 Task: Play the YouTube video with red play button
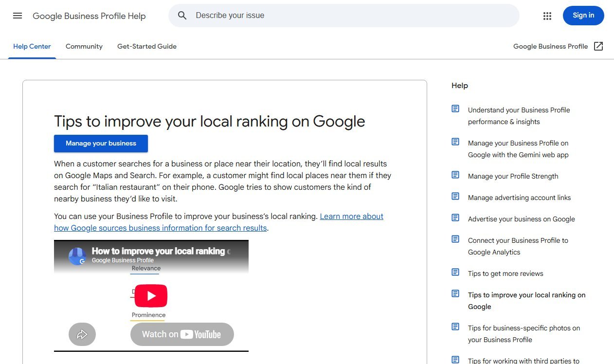coord(151,295)
